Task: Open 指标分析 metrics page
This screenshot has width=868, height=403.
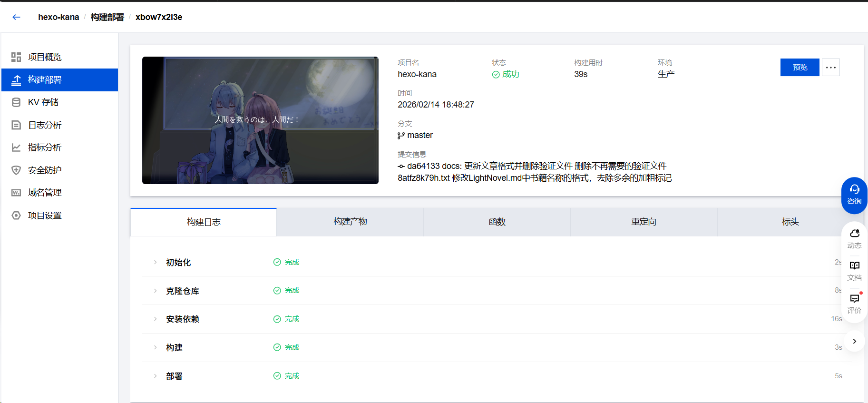Action: click(45, 147)
